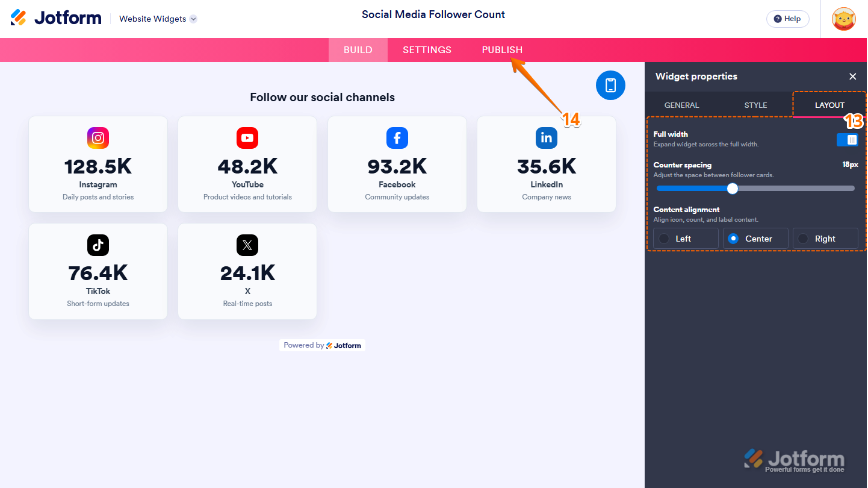Click the 128.5K Instagram count
The image size is (868, 488).
(98, 166)
